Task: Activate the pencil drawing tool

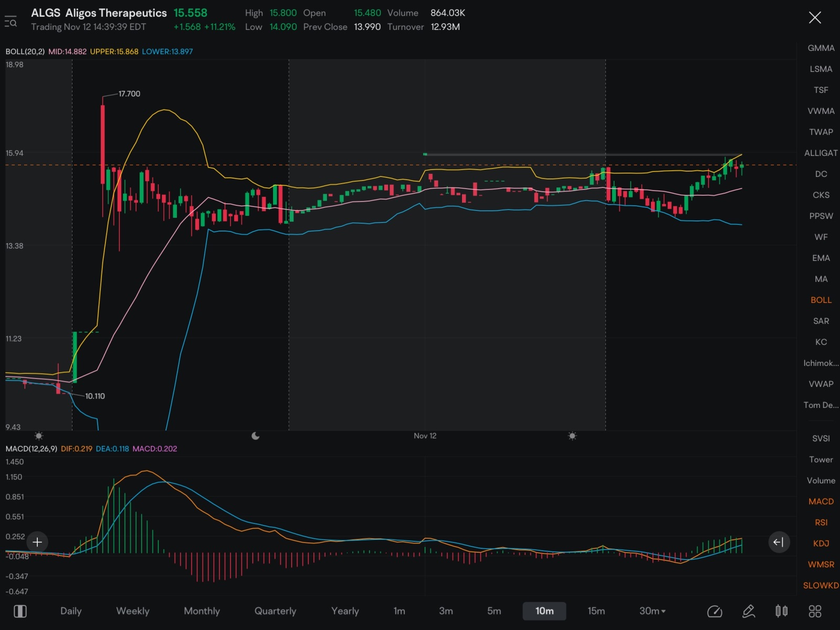Action: click(749, 611)
